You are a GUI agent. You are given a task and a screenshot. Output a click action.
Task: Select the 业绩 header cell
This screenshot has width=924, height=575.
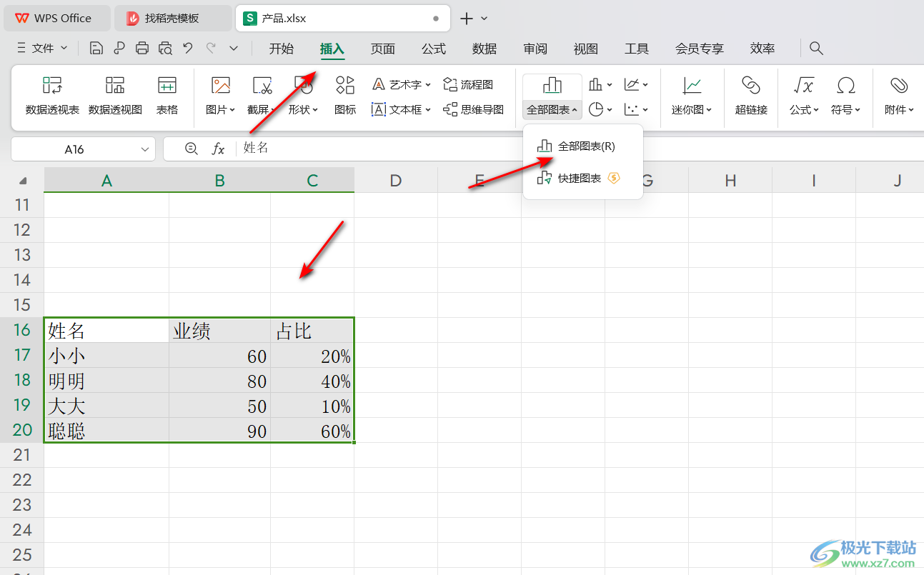coord(219,330)
